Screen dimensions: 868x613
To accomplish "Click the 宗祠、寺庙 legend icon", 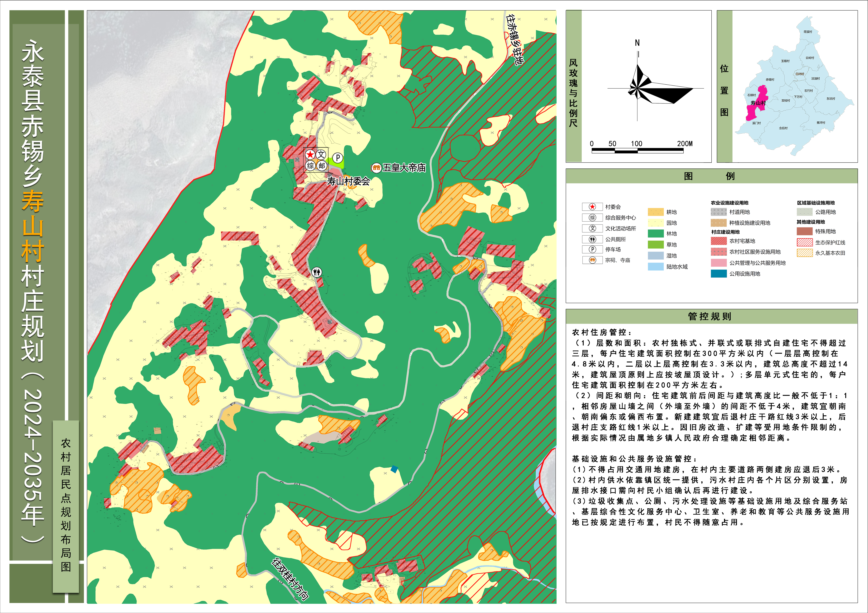I will click(x=592, y=260).
